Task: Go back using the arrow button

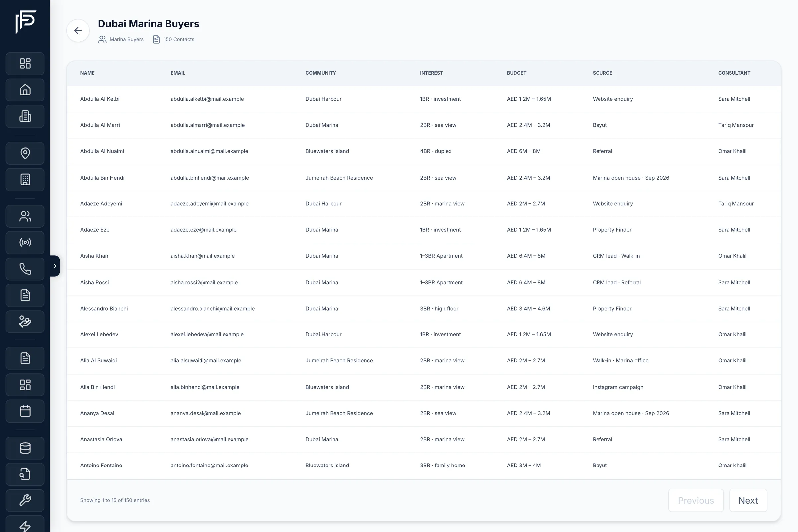Action: pos(78,31)
